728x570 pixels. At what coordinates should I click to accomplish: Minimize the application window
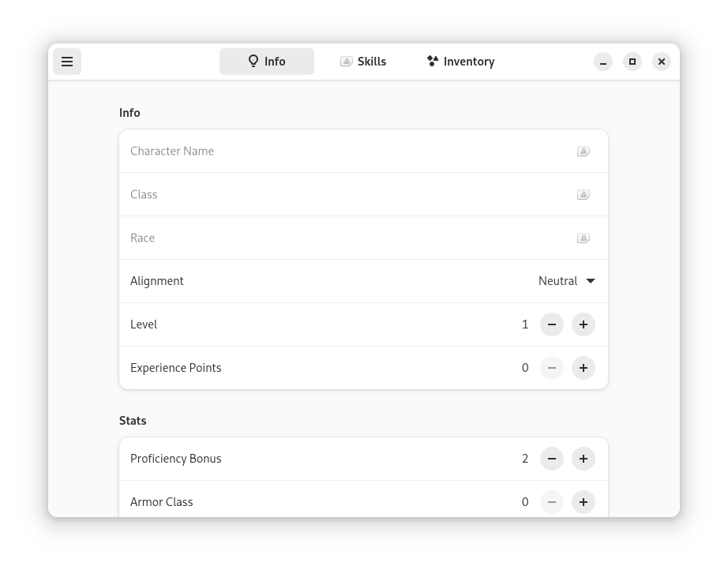click(602, 62)
